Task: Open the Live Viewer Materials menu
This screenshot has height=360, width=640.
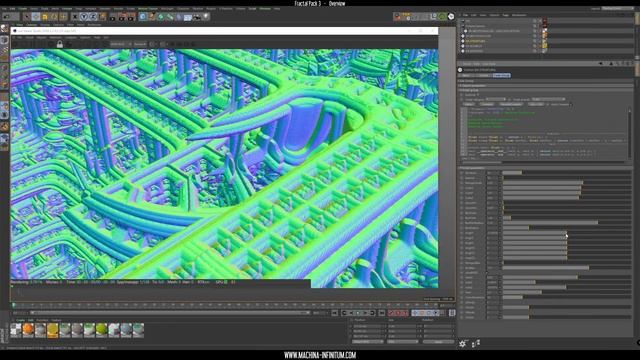Action: point(56,38)
